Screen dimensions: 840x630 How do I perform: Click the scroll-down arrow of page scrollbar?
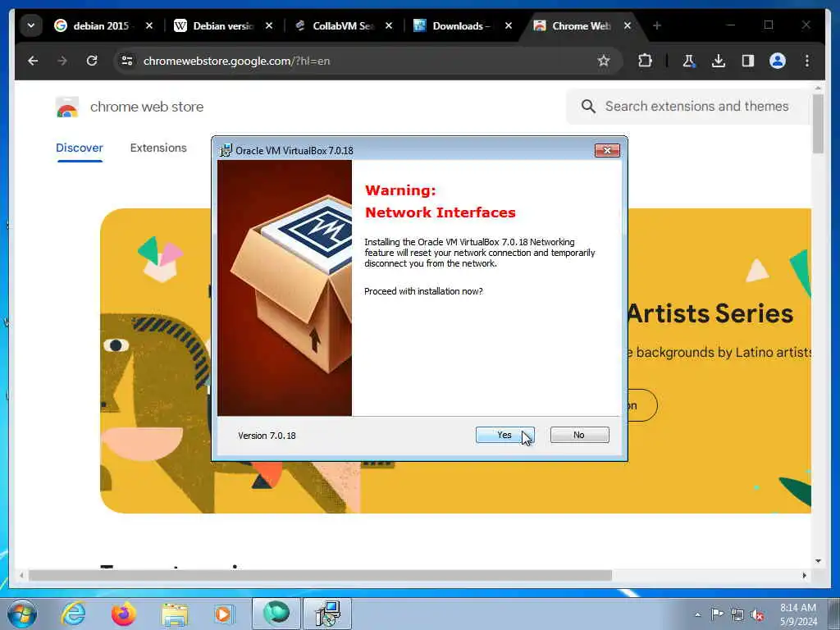coord(818,561)
